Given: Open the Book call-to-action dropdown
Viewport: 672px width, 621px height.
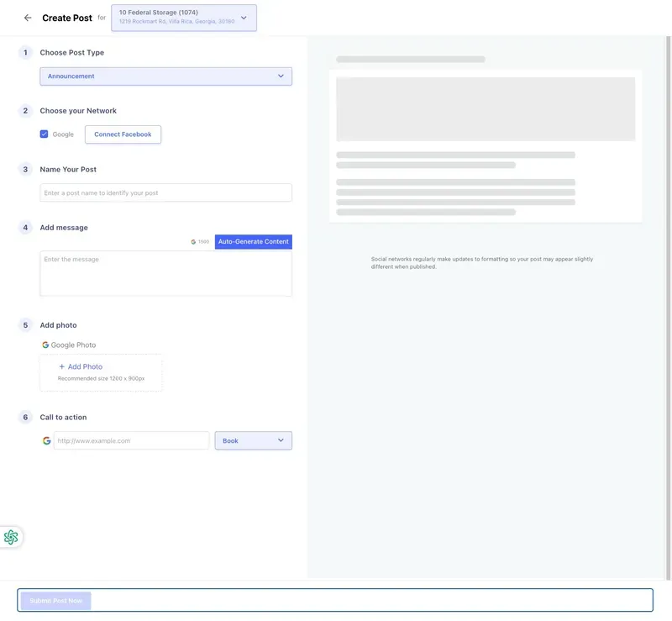Looking at the screenshot, I should [x=254, y=440].
